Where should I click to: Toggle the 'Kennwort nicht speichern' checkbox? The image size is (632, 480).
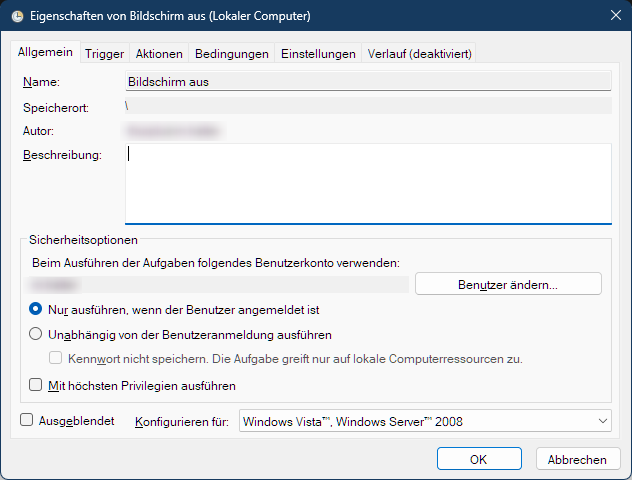(x=57, y=358)
